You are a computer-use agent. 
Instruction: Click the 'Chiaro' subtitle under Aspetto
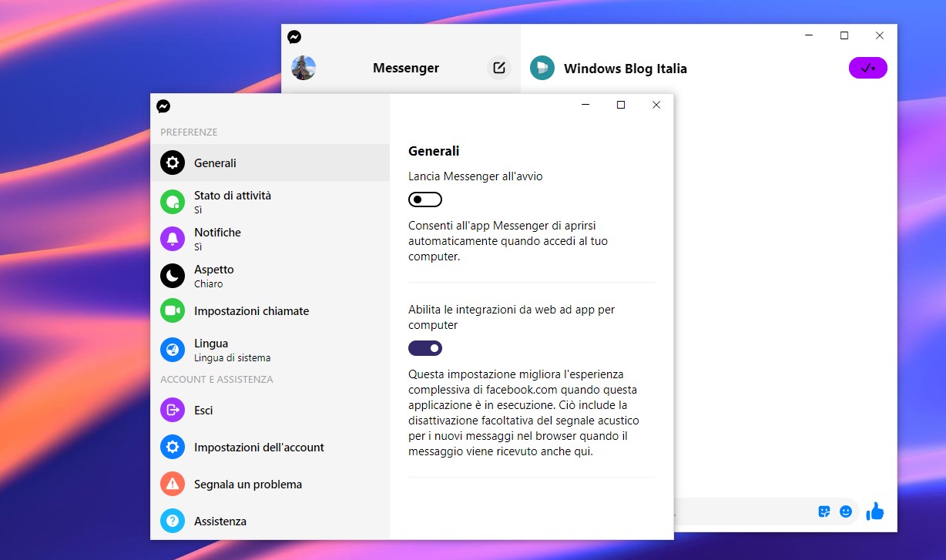pos(208,283)
